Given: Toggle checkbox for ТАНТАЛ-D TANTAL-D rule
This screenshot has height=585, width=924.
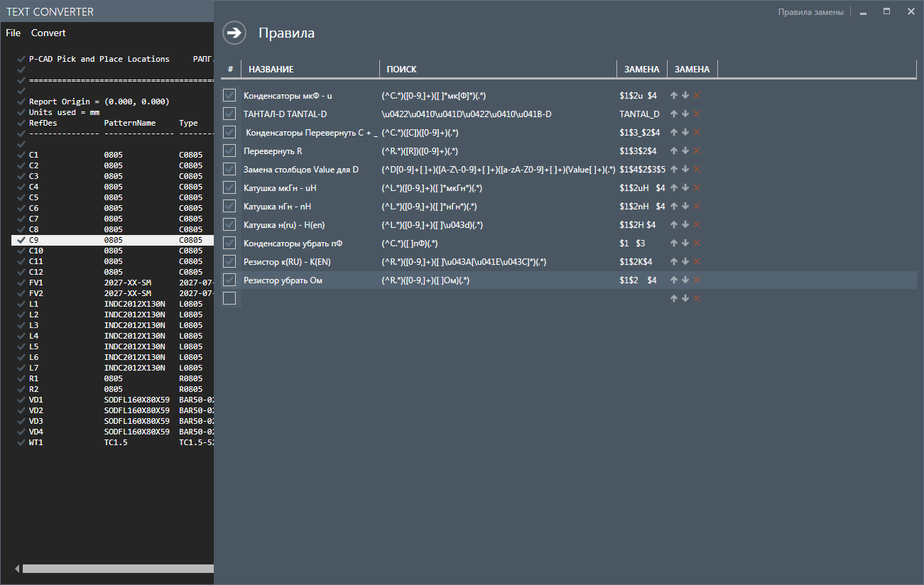Looking at the screenshot, I should tap(229, 114).
